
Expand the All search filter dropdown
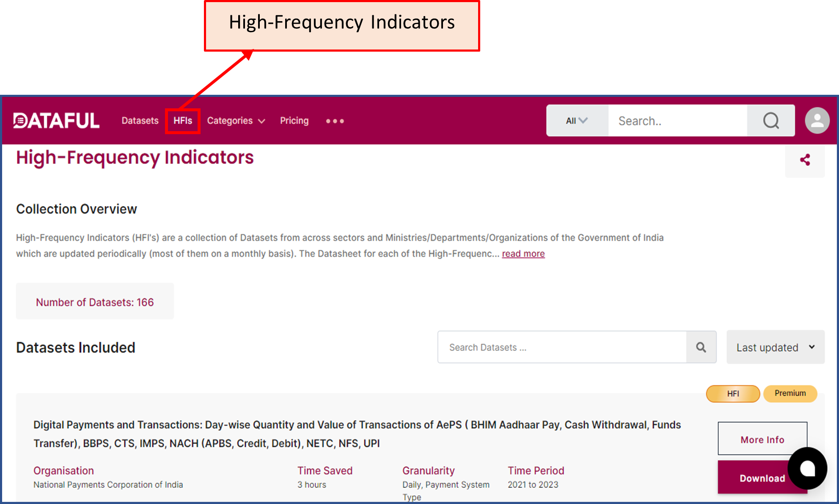point(577,121)
